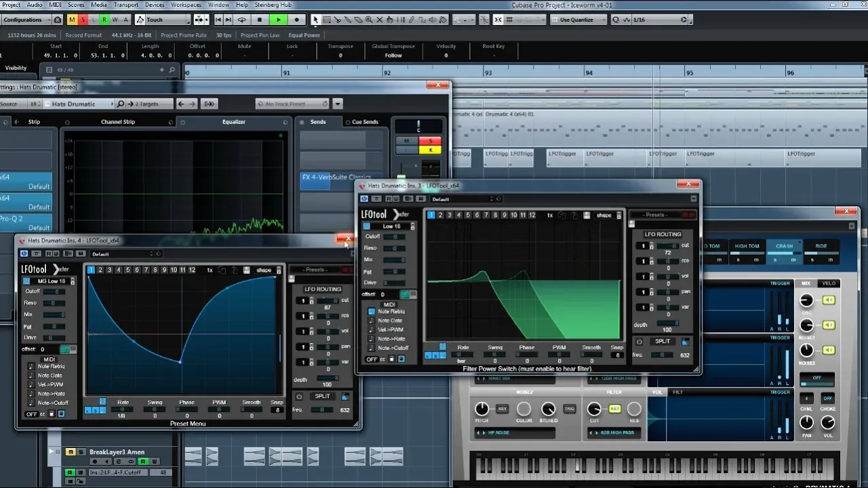The height and width of the screenshot is (488, 868).
Task: Open the shape menu in LFOTool Ins. 3
Action: coord(604,215)
